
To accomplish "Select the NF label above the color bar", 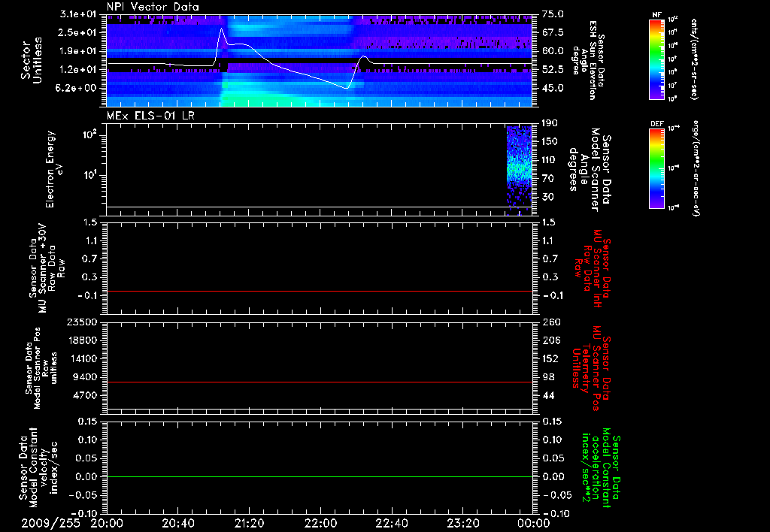I will pyautogui.click(x=656, y=15).
